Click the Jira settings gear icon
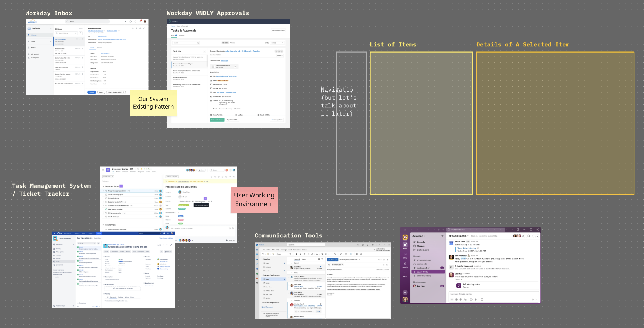644x328 pixels. tap(168, 233)
